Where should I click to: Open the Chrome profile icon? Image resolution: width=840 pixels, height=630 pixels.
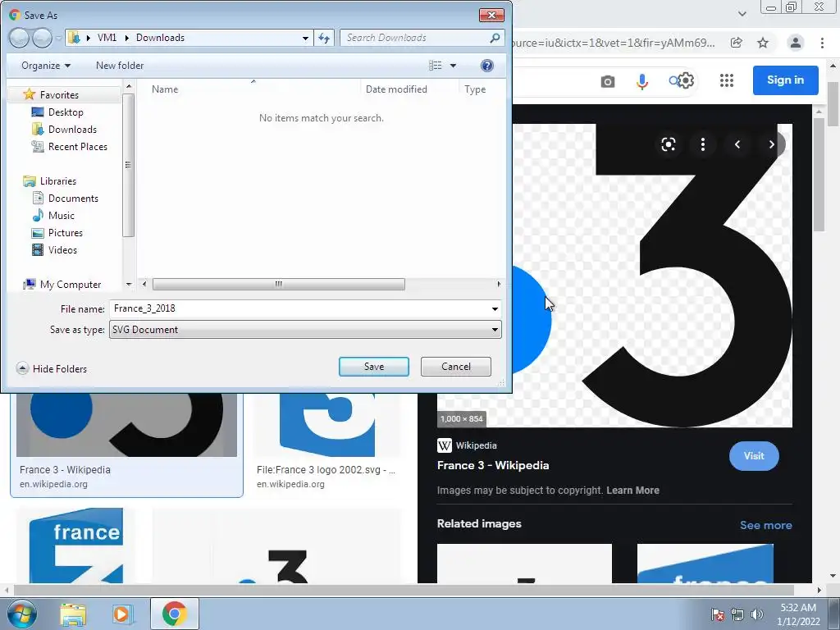pyautogui.click(x=796, y=43)
